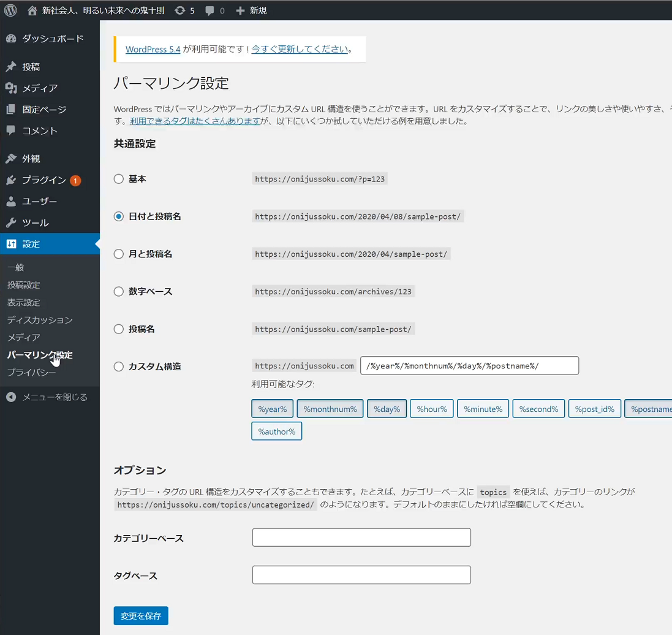Screen dimensions: 672x635
Task: Add the %minute% tag button
Action: point(483,409)
